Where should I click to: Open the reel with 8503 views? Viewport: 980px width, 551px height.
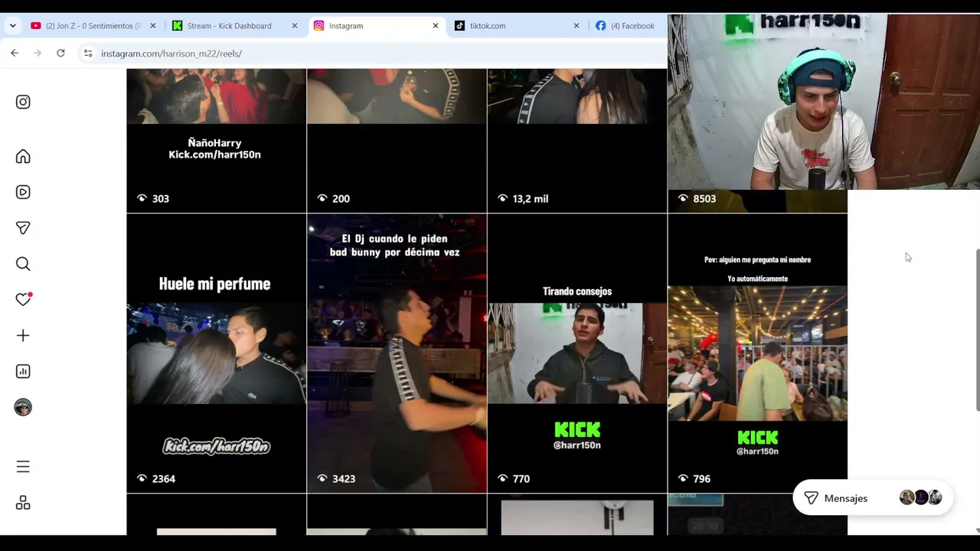[x=757, y=201]
